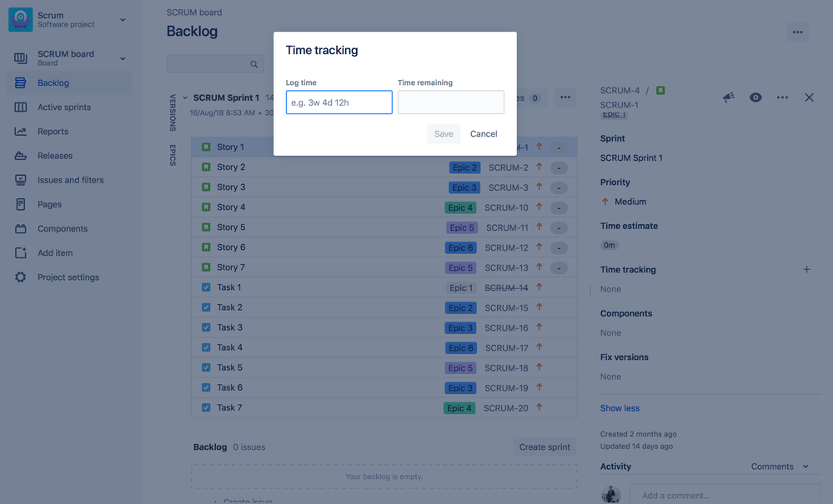Image resolution: width=833 pixels, height=504 pixels.
Task: Click the Releases ship icon
Action: 21,156
